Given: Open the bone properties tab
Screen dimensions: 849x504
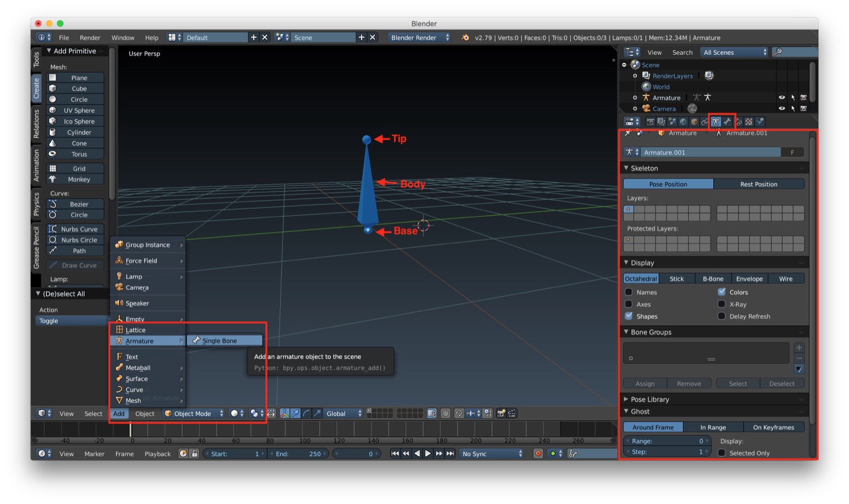Looking at the screenshot, I should point(727,122).
